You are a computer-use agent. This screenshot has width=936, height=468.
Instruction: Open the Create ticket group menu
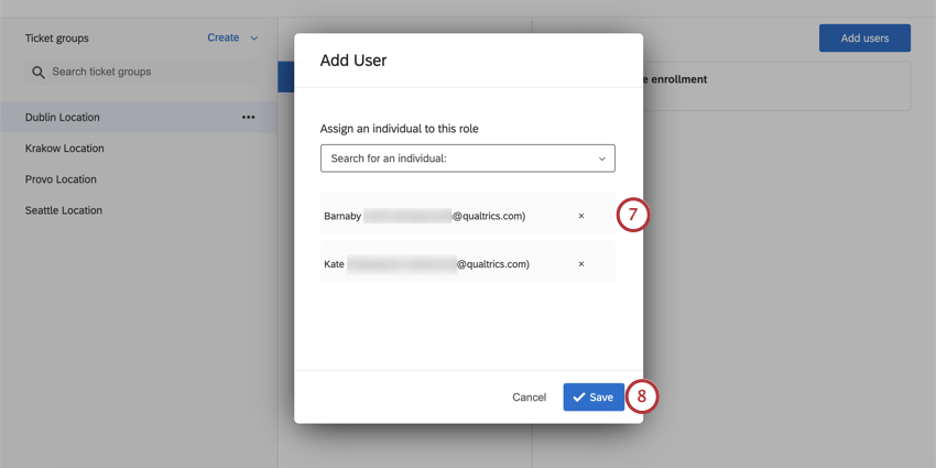click(233, 38)
